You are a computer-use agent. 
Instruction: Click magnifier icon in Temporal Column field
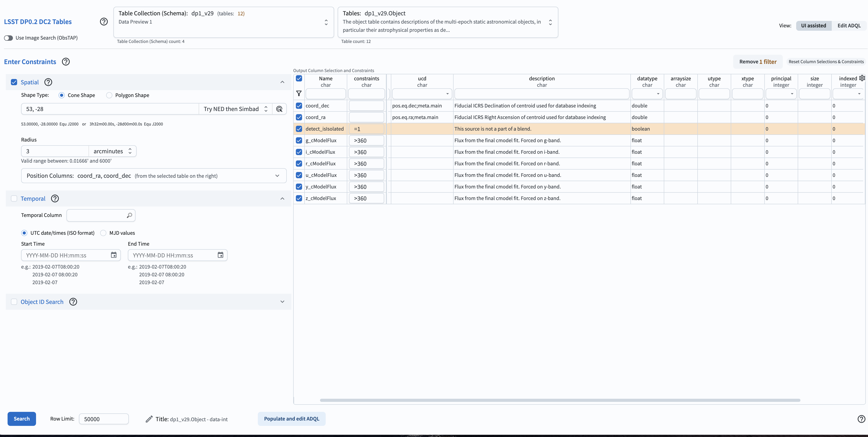pos(129,215)
